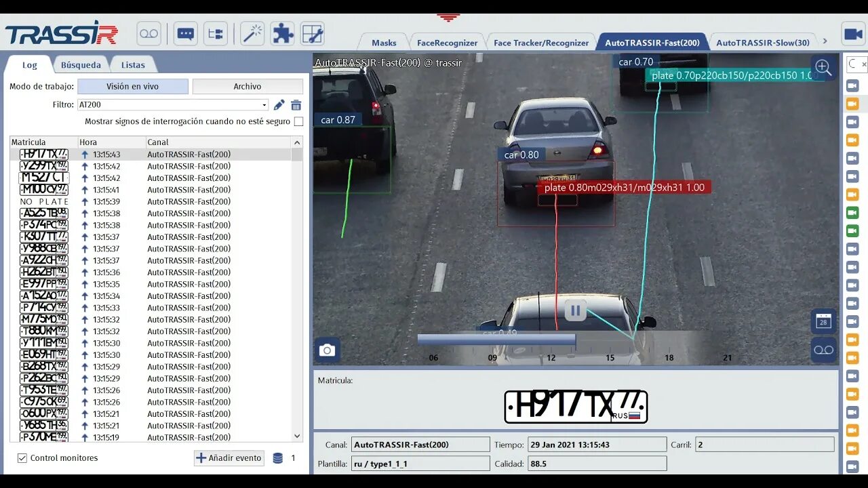Take a snapshot with the camera icon

click(327, 350)
